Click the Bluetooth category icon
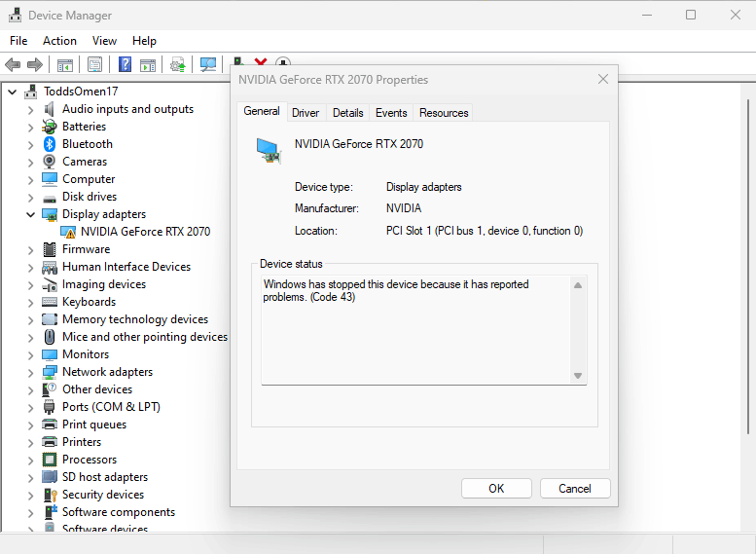This screenshot has height=554, width=756. [x=50, y=144]
